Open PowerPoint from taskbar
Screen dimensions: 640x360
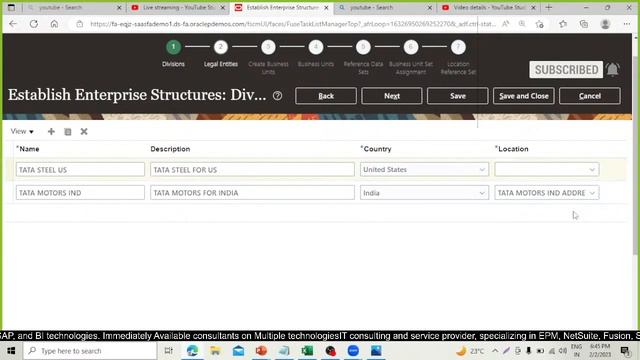tap(261, 351)
